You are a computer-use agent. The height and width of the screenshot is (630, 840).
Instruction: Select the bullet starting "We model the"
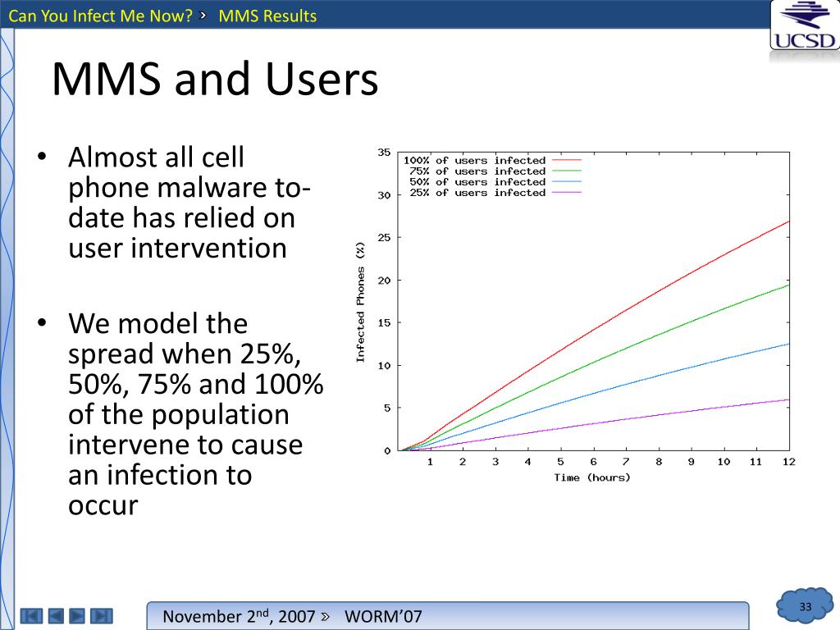click(x=195, y=414)
